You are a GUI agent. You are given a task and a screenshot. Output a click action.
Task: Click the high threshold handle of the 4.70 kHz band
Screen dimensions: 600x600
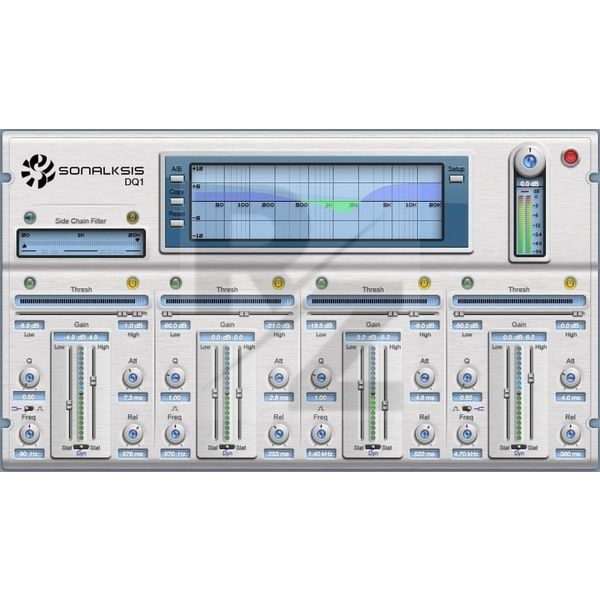[578, 314]
